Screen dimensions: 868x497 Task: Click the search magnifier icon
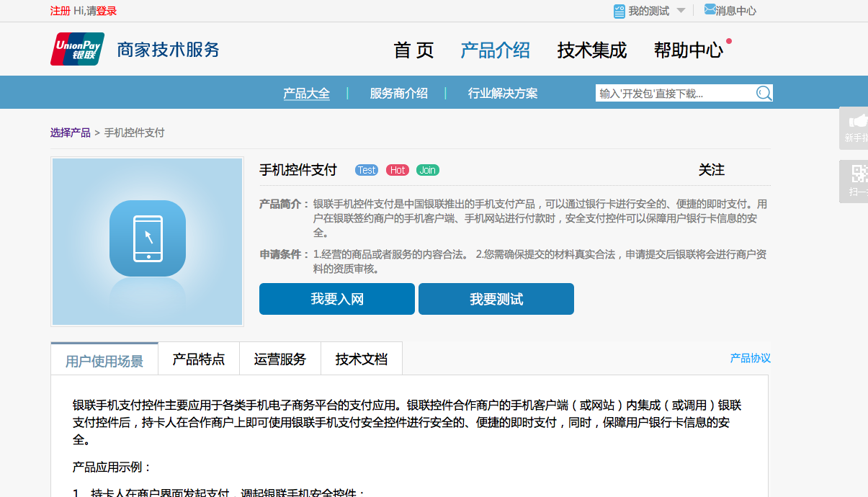coord(764,94)
